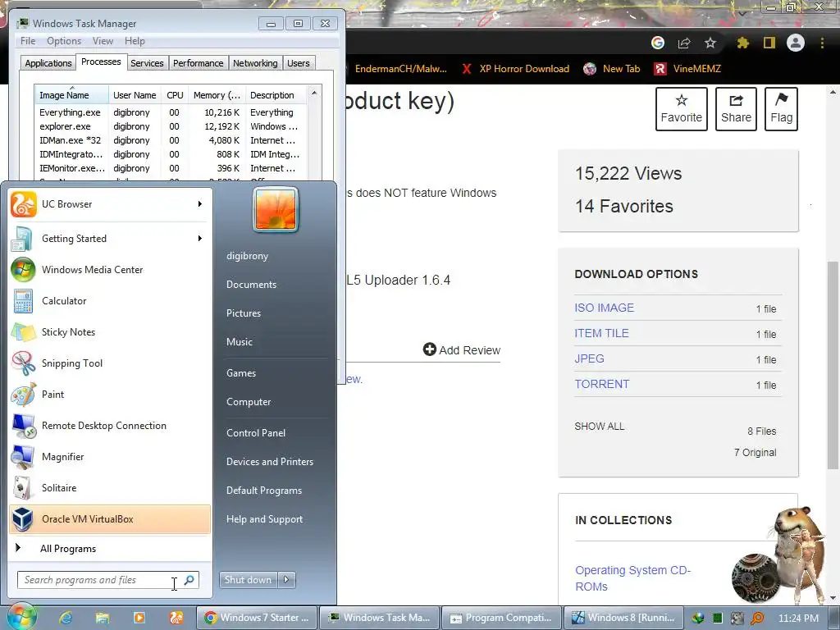Open XP Horror Download bookmark

tap(515, 69)
